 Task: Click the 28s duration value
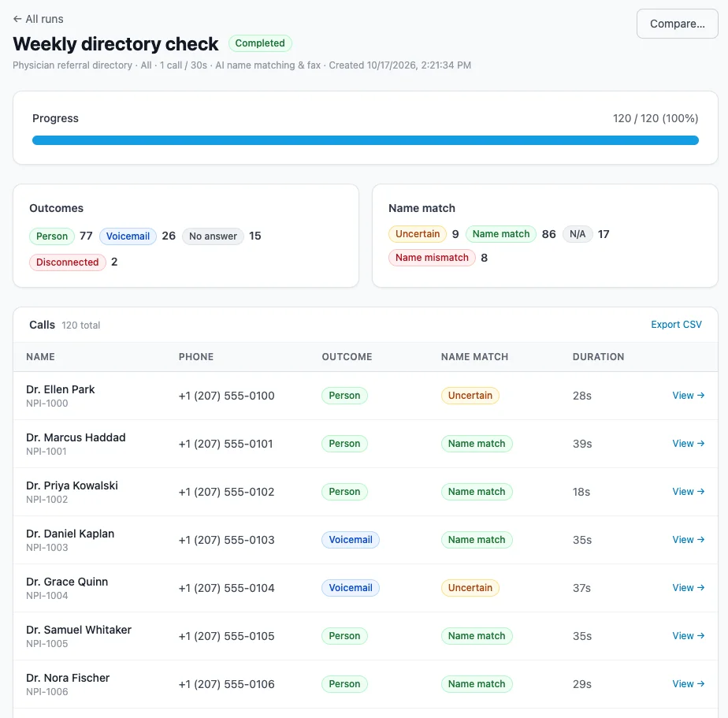[x=581, y=396]
